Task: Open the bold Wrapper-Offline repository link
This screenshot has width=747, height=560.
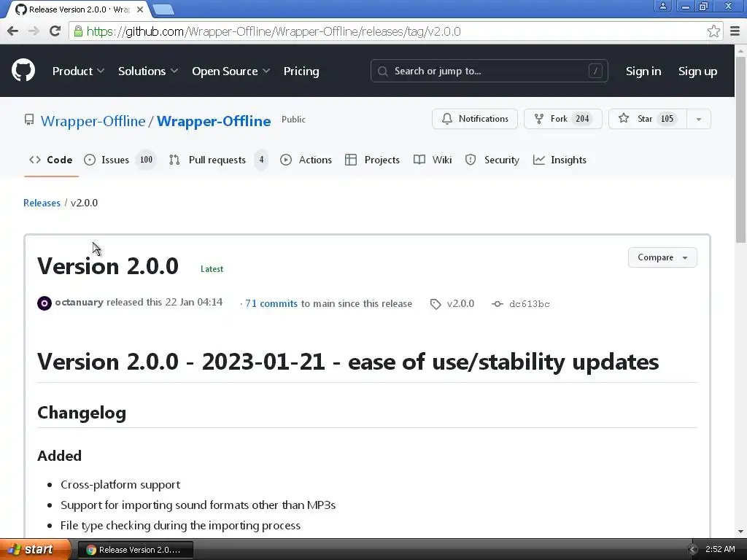Action: tap(214, 121)
